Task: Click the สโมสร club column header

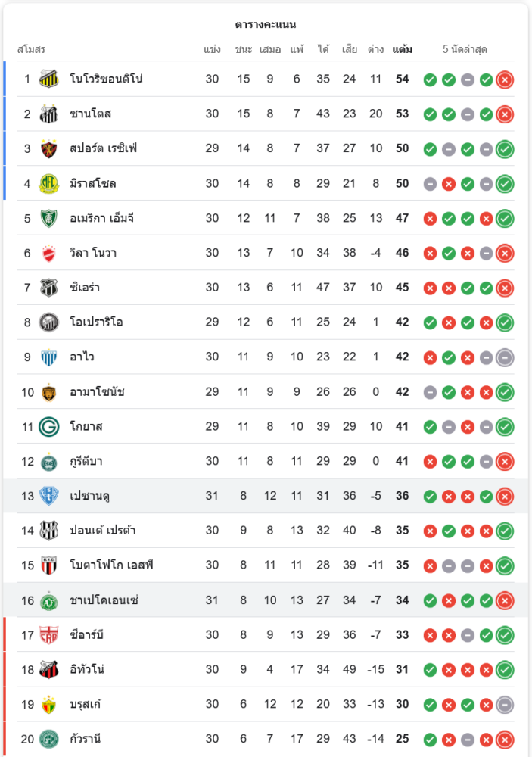Action: coord(32,50)
